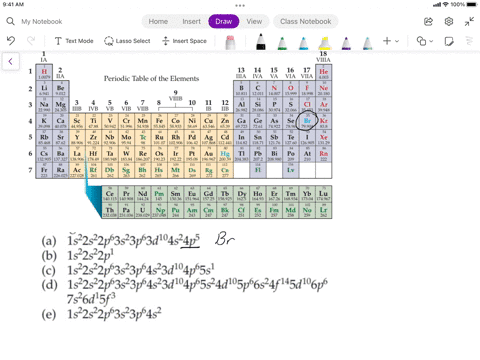The width and height of the screenshot is (480, 360).
Task: Pick the blue pen
Action: click(303, 43)
